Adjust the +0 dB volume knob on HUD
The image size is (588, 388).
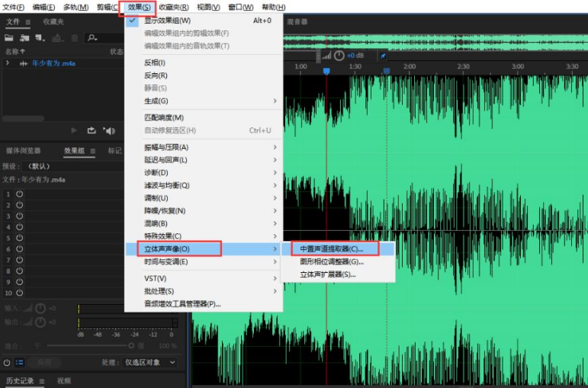pyautogui.click(x=339, y=56)
